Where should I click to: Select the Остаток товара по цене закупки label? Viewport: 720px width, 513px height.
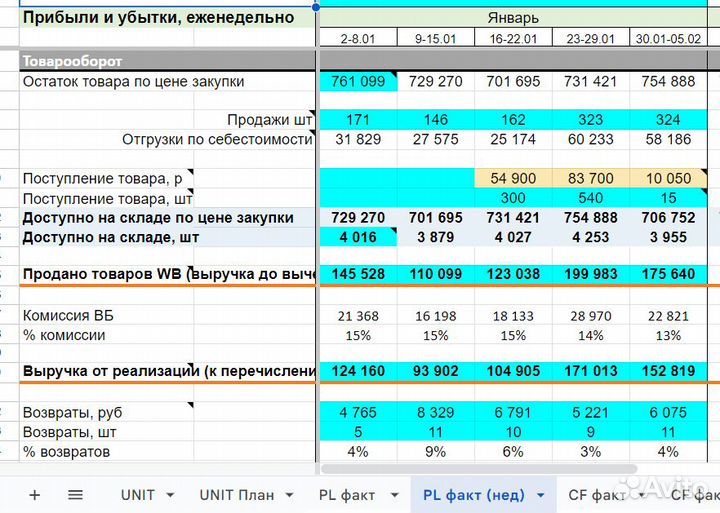[x=133, y=82]
